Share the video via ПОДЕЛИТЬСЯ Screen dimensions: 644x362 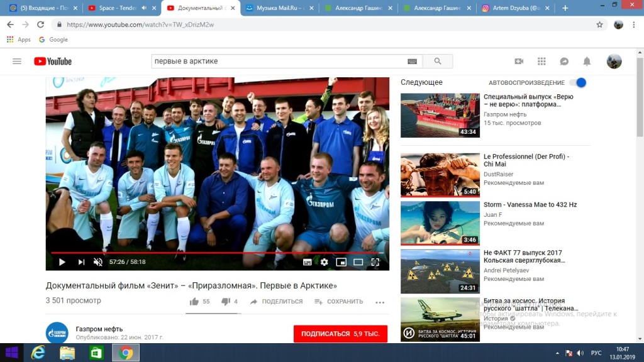click(276, 302)
